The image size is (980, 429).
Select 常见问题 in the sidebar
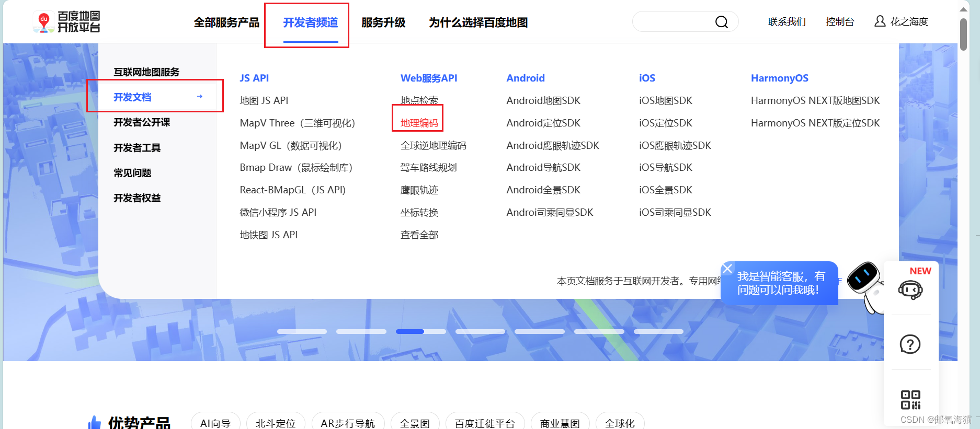tap(132, 173)
